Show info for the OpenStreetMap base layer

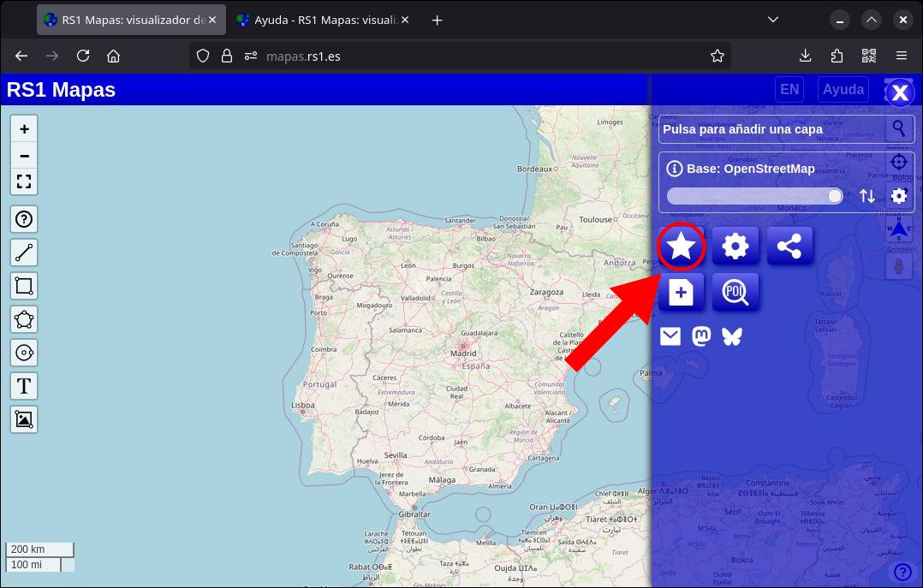point(674,169)
